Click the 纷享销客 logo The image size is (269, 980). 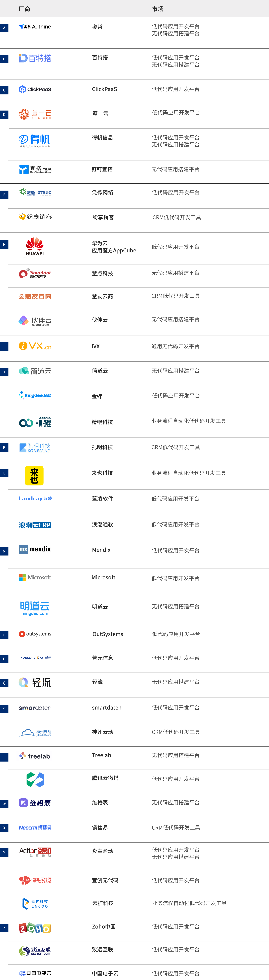point(35,217)
